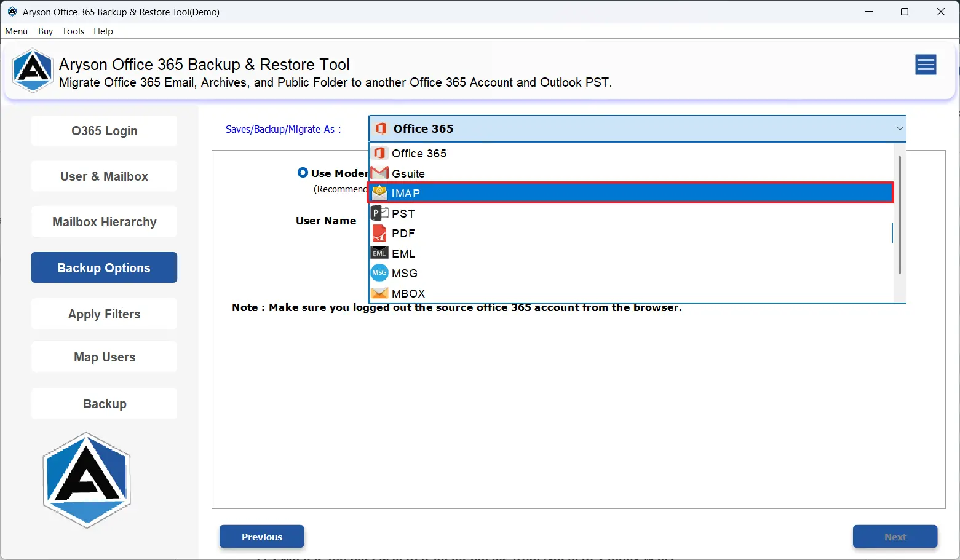Click the Saves/Backup/Migrate As label
This screenshot has width=960, height=560.
(283, 129)
